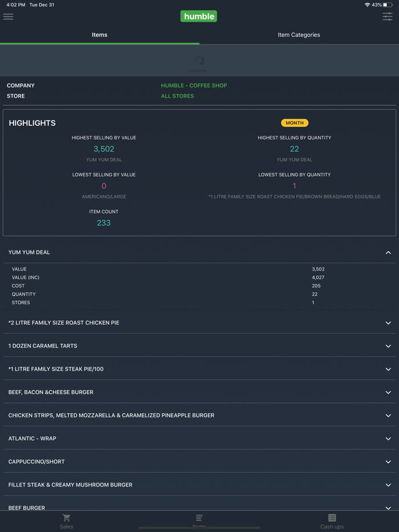399x532 pixels.
Task: Select the Items tab
Action: point(100,35)
